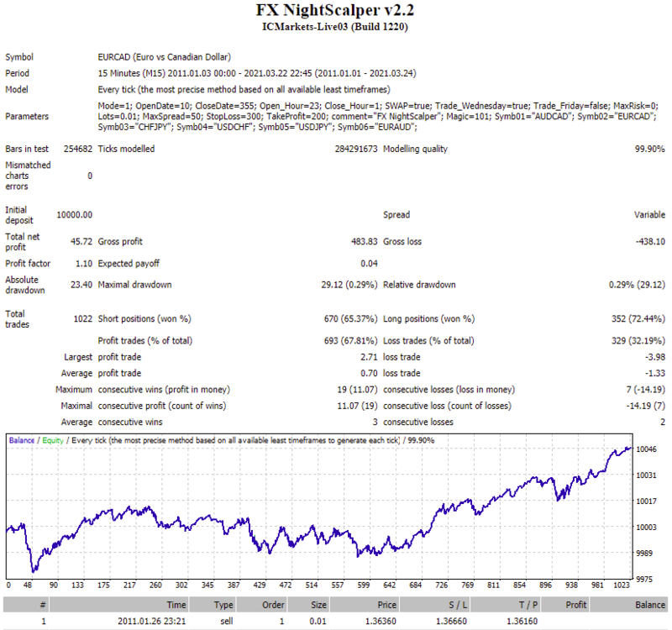Select the 352 (72.44%) long positions value
The height and width of the screenshot is (630, 672).
tap(638, 319)
